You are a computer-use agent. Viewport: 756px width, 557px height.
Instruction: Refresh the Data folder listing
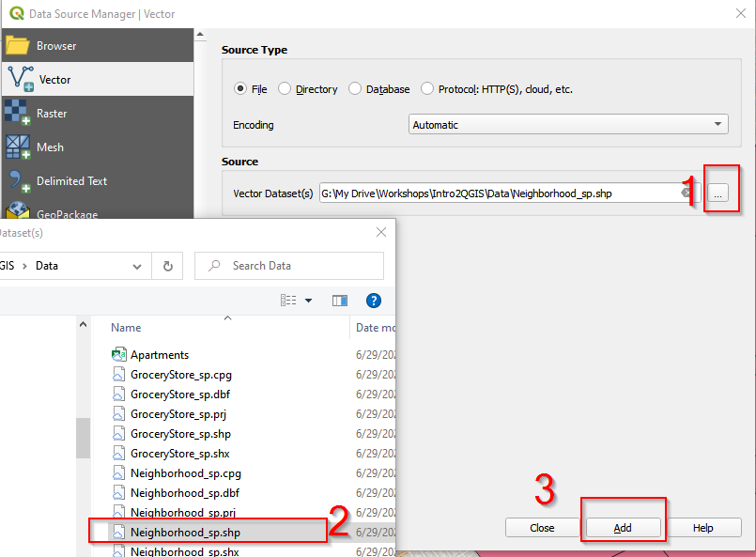pos(167,266)
